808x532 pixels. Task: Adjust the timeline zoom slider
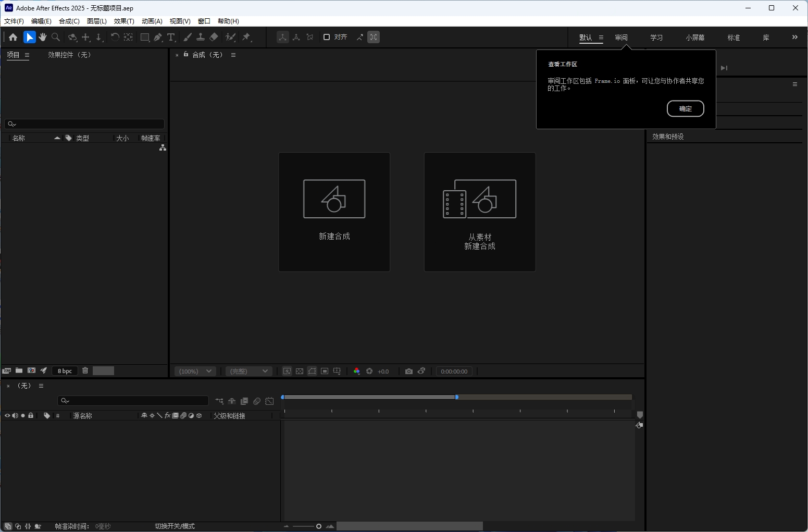[318, 526]
